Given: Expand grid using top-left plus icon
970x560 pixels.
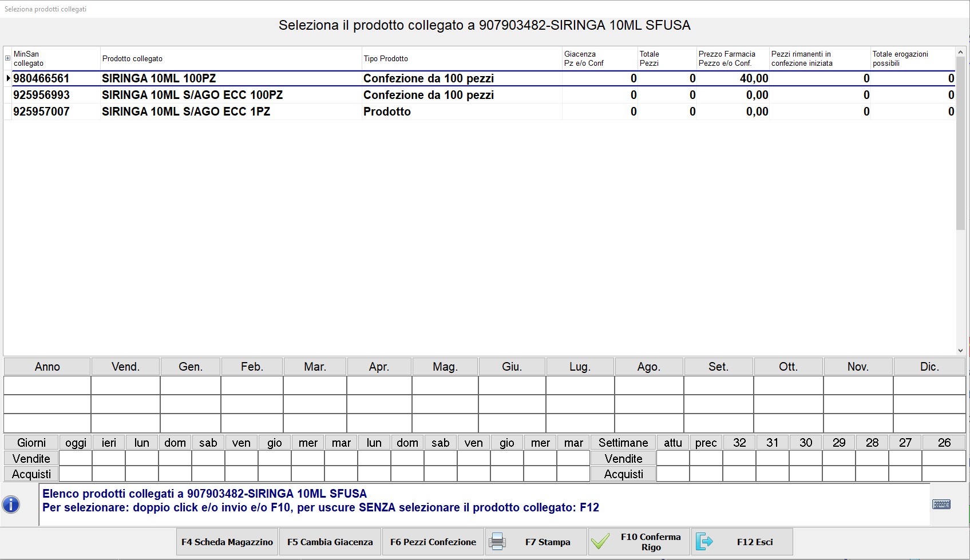Looking at the screenshot, I should tap(7, 58).
